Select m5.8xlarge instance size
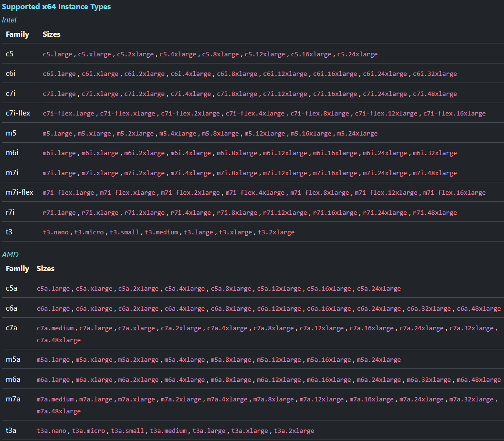Image resolution: width=504 pixels, height=441 pixels. [220, 133]
